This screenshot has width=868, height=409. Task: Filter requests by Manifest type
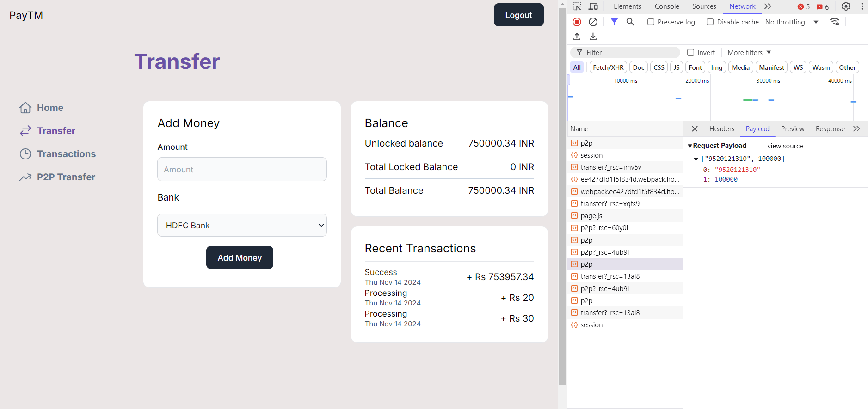pyautogui.click(x=771, y=67)
